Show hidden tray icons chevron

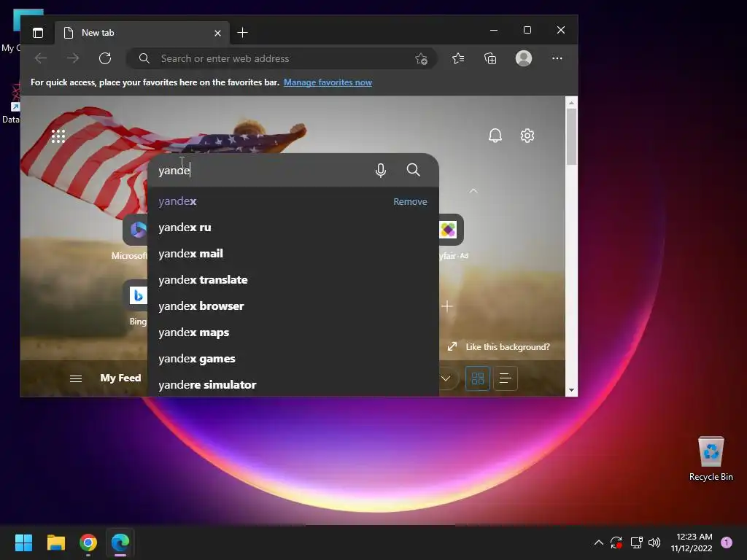pos(599,542)
